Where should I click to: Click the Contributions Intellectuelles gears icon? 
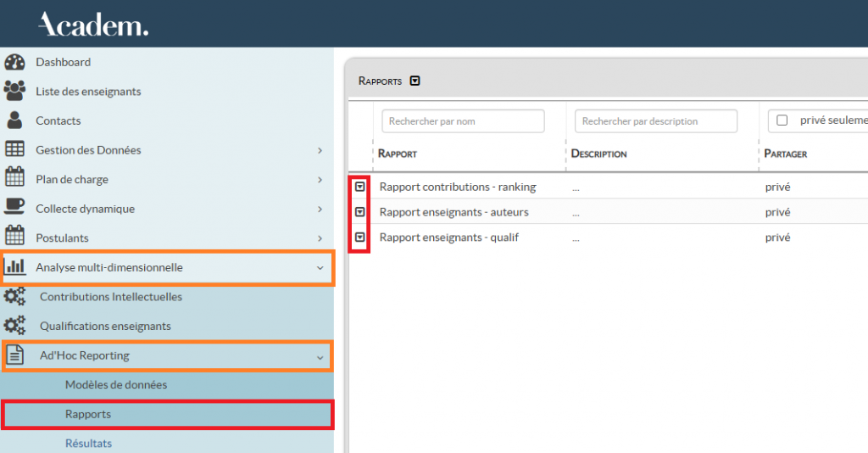[14, 297]
